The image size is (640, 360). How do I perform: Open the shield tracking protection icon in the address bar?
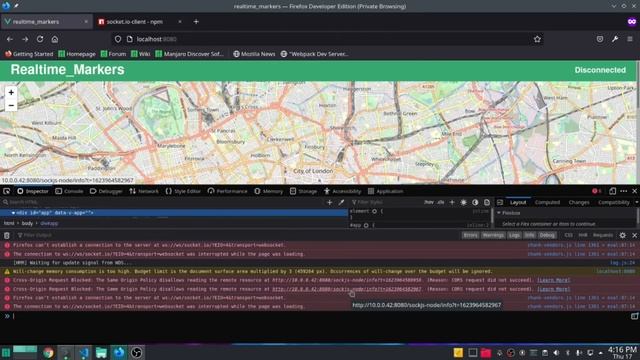pyautogui.click(x=118, y=39)
